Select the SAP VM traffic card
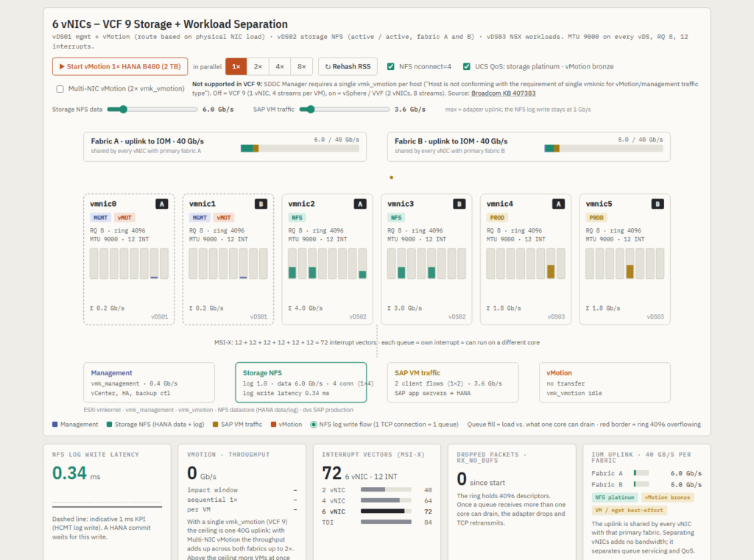Image resolution: width=754 pixels, height=560 pixels. coord(453,382)
